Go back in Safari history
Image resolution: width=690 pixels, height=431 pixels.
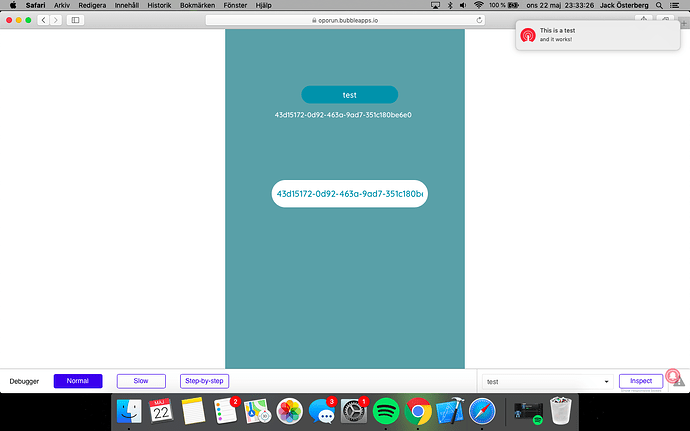[43, 20]
